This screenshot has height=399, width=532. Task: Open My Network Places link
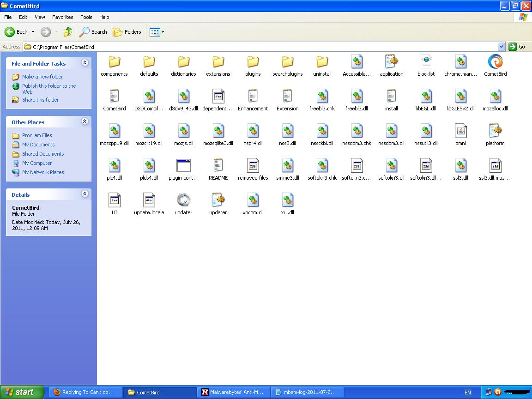[x=43, y=172]
